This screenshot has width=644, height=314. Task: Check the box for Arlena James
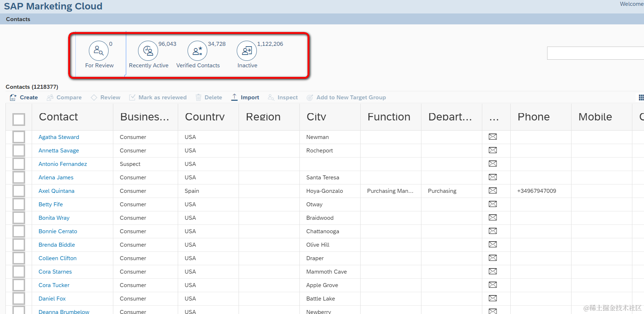coord(19,178)
